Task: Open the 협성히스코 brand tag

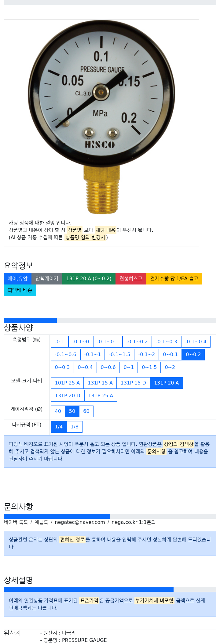Action: [131, 278]
